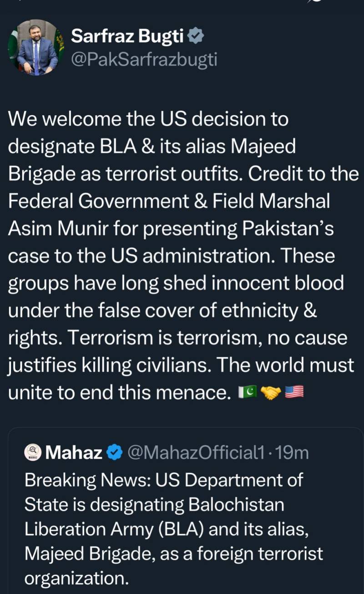Click the Sarfraz Bugti display name

coord(127,36)
